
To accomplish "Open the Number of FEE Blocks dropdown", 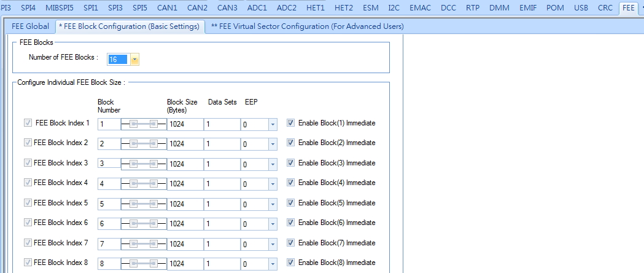I will [x=134, y=60].
